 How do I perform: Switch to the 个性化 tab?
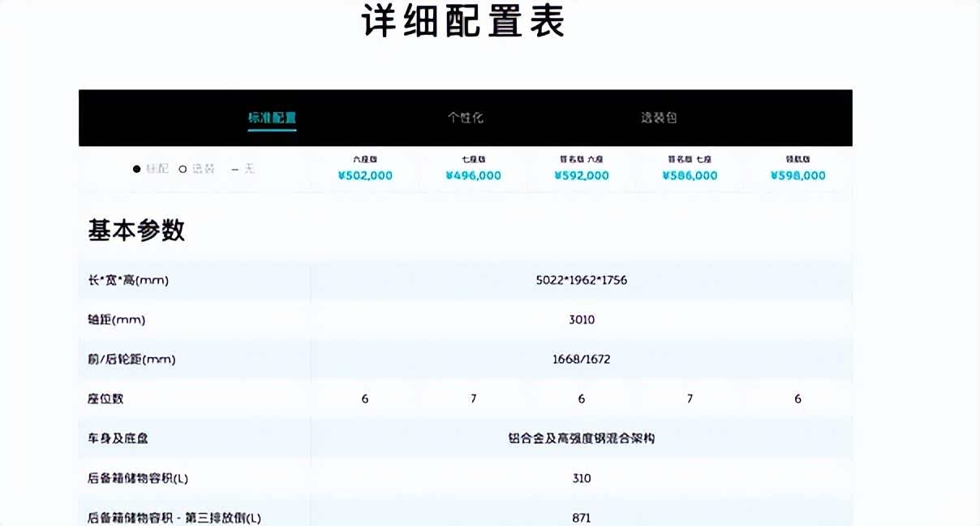[x=465, y=118]
